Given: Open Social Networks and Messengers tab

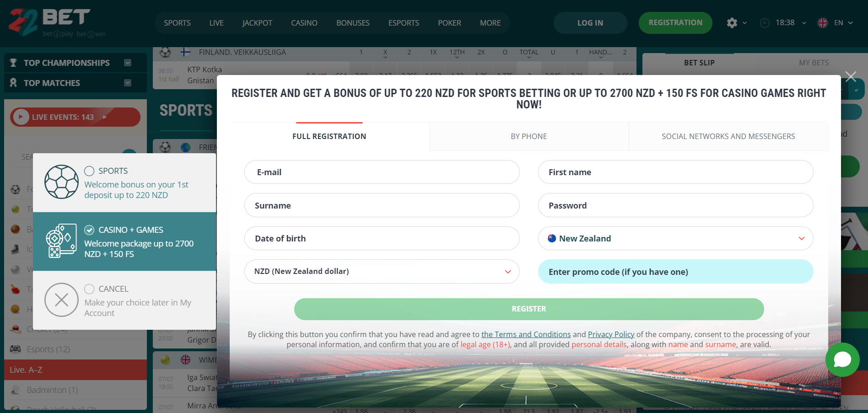Looking at the screenshot, I should (728, 136).
